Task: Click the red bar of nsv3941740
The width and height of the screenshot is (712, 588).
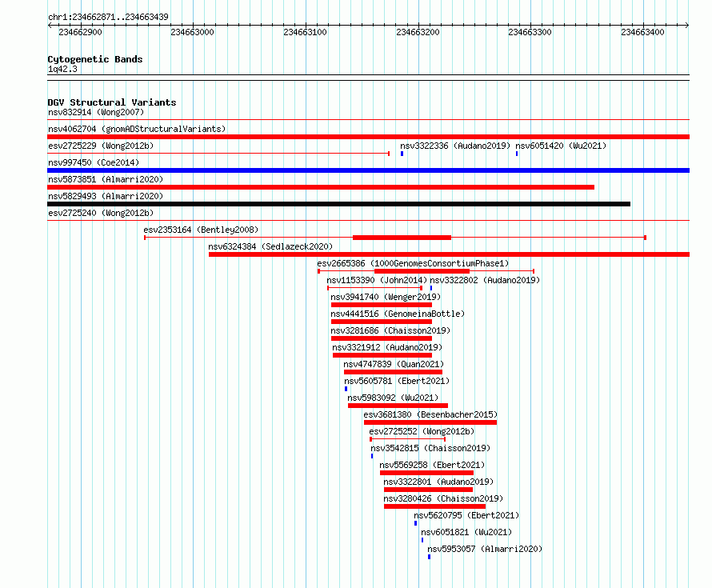Action: pos(382,305)
